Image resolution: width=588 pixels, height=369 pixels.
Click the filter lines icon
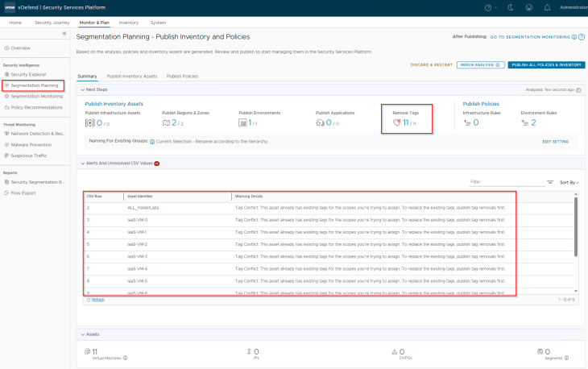(x=550, y=183)
